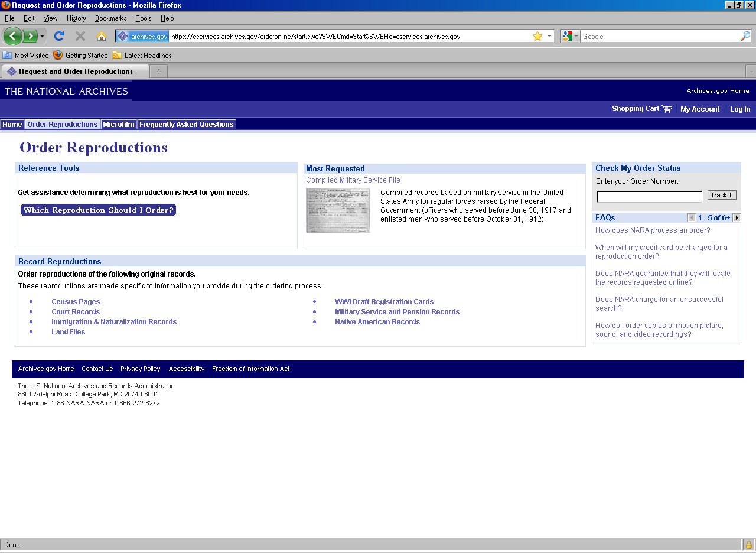Click the Archives.gov Home header link
The height and width of the screenshot is (553, 756).
[x=718, y=91]
